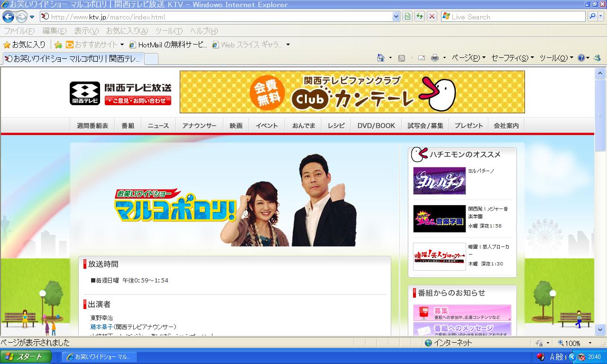Viewport: 607px width, 364px height.
Task: Open the DVD/BOOK navigation item
Action: click(x=376, y=126)
